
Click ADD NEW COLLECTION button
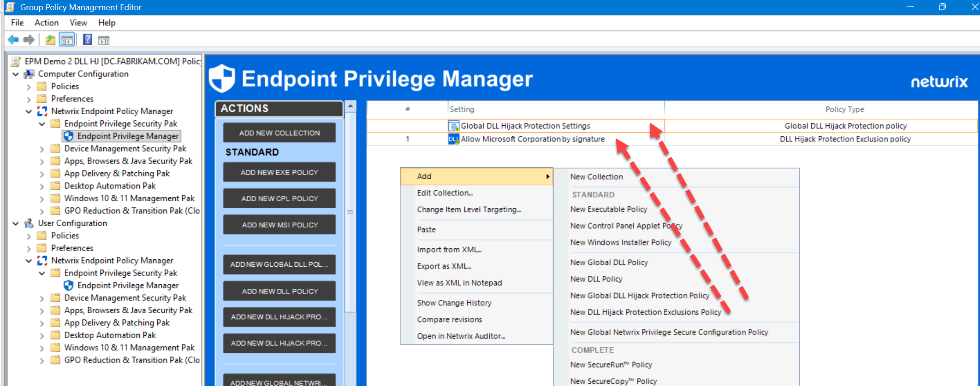pos(279,133)
